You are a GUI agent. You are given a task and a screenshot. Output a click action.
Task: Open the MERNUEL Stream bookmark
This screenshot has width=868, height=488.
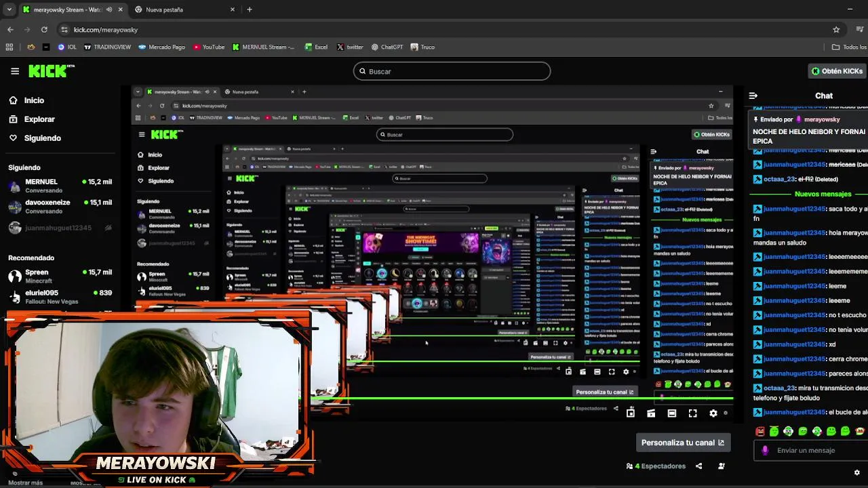[263, 47]
